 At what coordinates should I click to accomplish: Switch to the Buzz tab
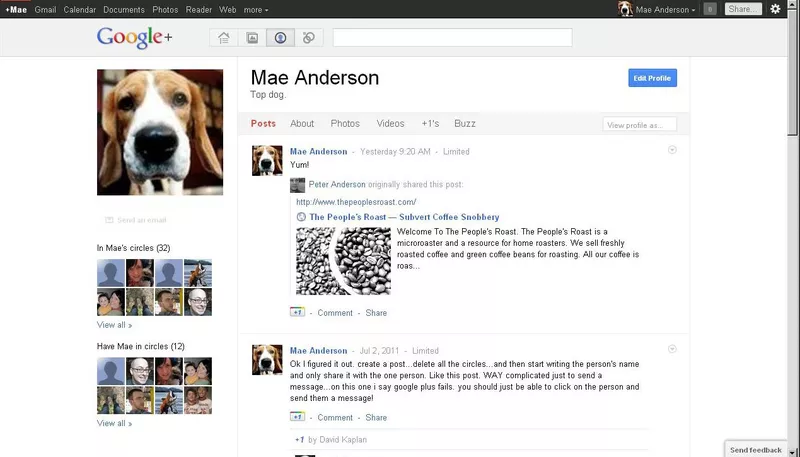tap(465, 123)
